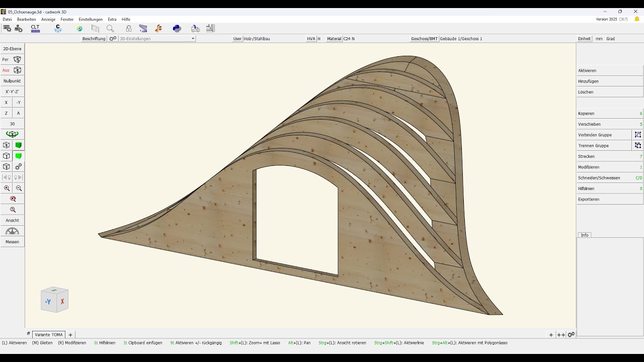Toggle axonometric view (Axo)
This screenshot has height=362, width=644.
[13, 70]
